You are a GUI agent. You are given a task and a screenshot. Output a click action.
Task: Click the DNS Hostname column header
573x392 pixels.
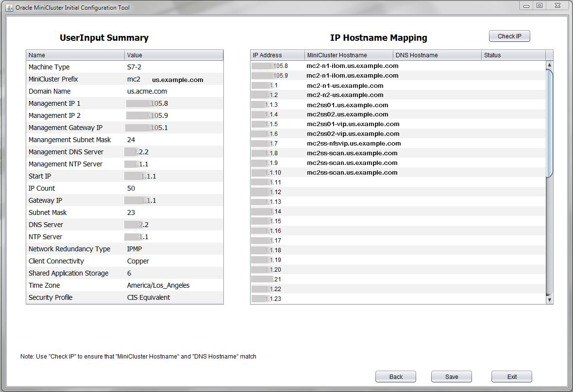point(437,55)
